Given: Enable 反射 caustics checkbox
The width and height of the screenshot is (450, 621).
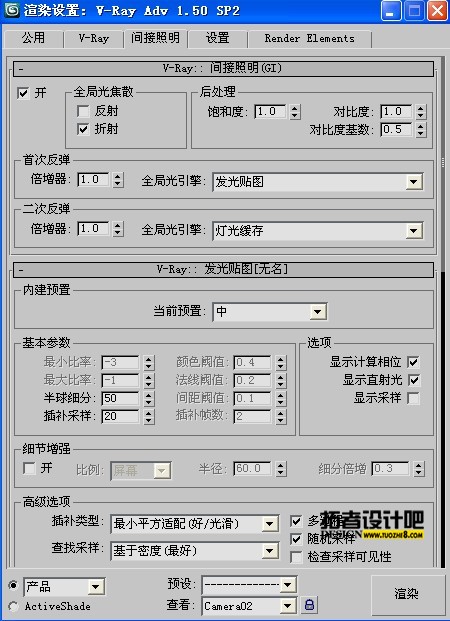Looking at the screenshot, I should click(x=83, y=111).
